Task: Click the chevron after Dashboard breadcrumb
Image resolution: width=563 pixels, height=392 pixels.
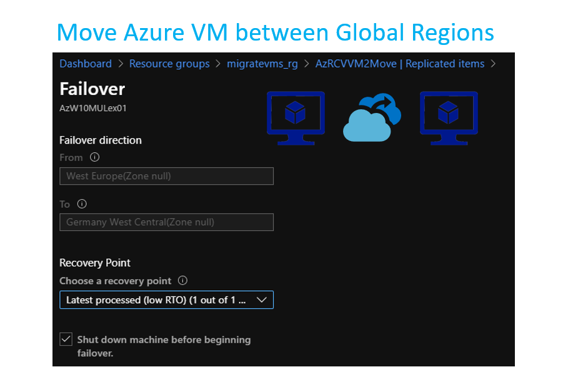Action: tap(121, 64)
